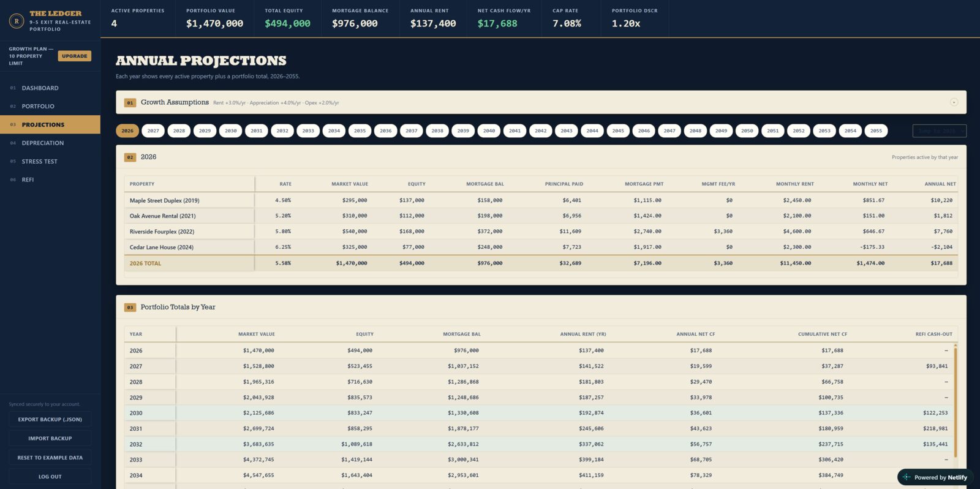980x489 pixels.
Task: Select the 2035 year pill
Action: [360, 131]
